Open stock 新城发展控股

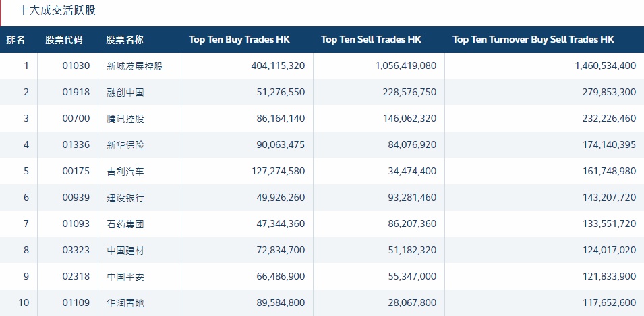[x=135, y=66]
